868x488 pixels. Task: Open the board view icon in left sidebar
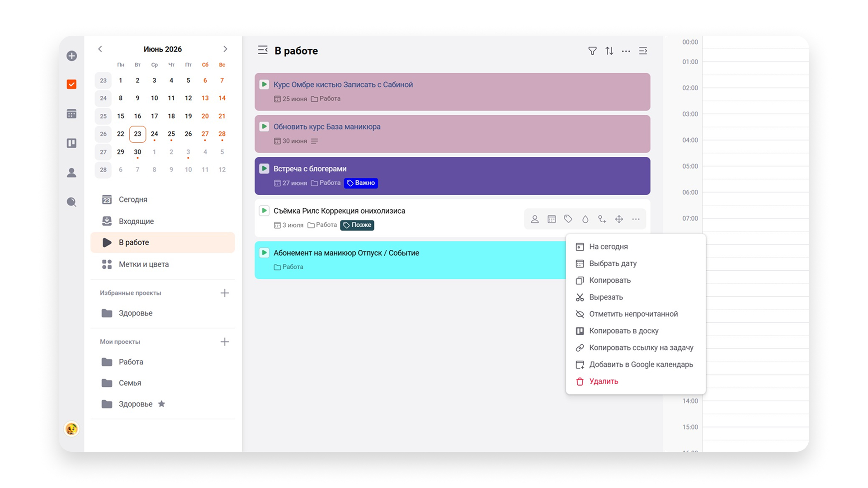[71, 143]
